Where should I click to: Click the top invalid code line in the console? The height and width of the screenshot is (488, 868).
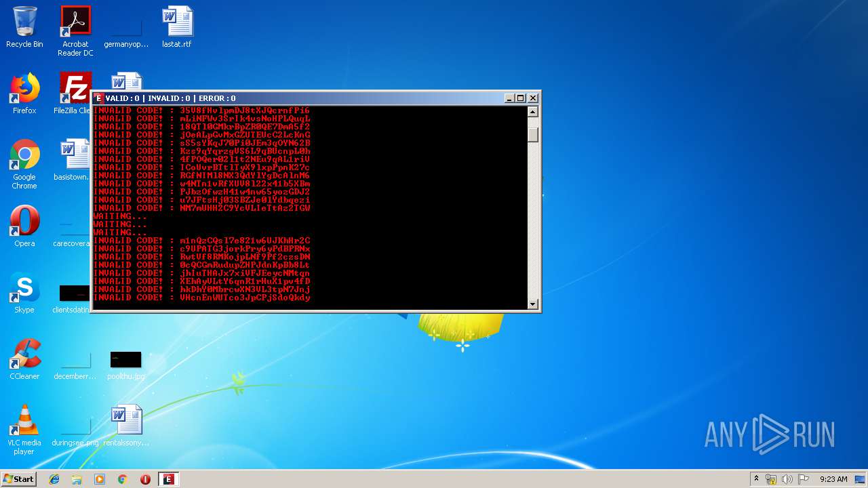coord(201,110)
